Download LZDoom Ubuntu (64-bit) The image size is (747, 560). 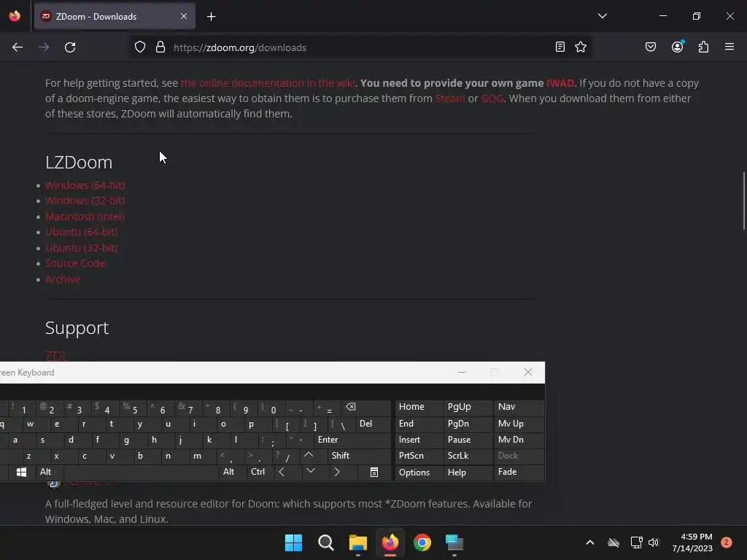click(82, 232)
